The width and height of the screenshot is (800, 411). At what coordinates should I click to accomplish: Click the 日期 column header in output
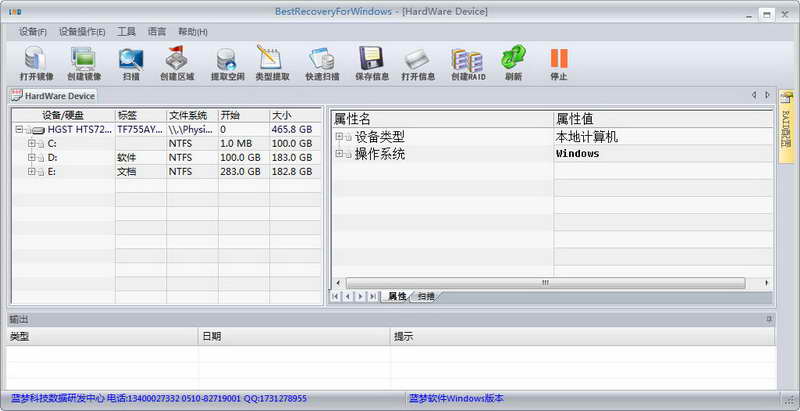click(x=294, y=337)
